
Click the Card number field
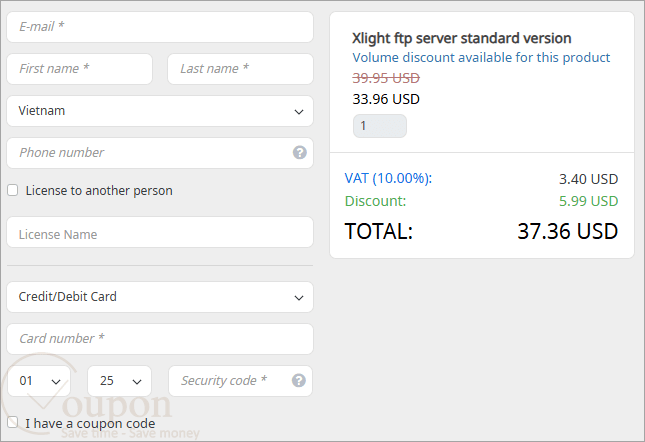pyautogui.click(x=160, y=339)
